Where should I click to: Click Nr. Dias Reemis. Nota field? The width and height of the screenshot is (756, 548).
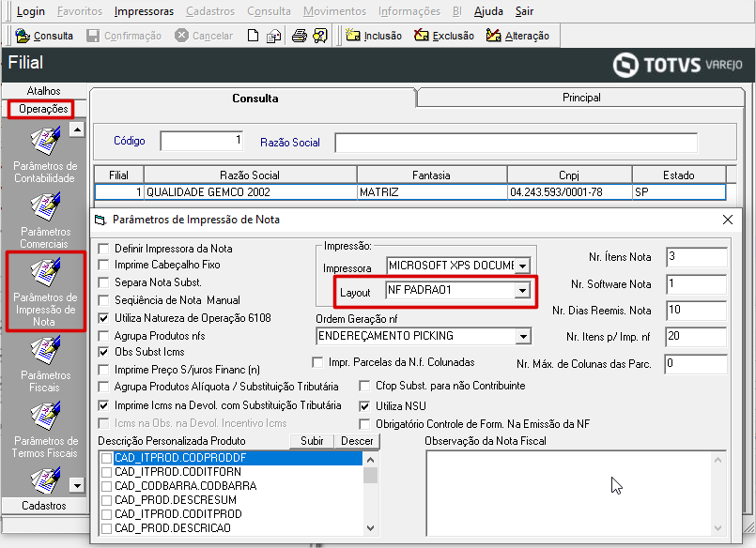coord(696,310)
